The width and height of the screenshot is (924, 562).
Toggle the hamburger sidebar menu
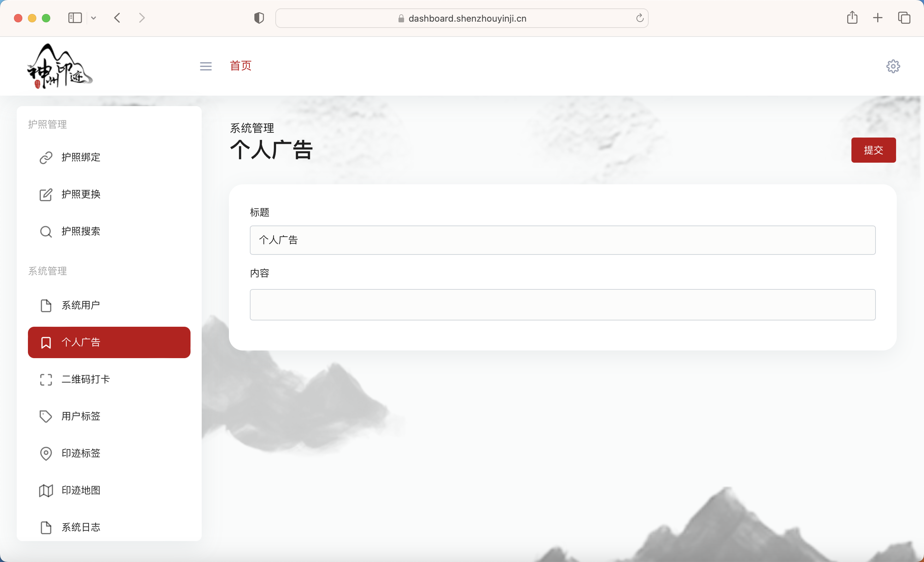(x=206, y=66)
